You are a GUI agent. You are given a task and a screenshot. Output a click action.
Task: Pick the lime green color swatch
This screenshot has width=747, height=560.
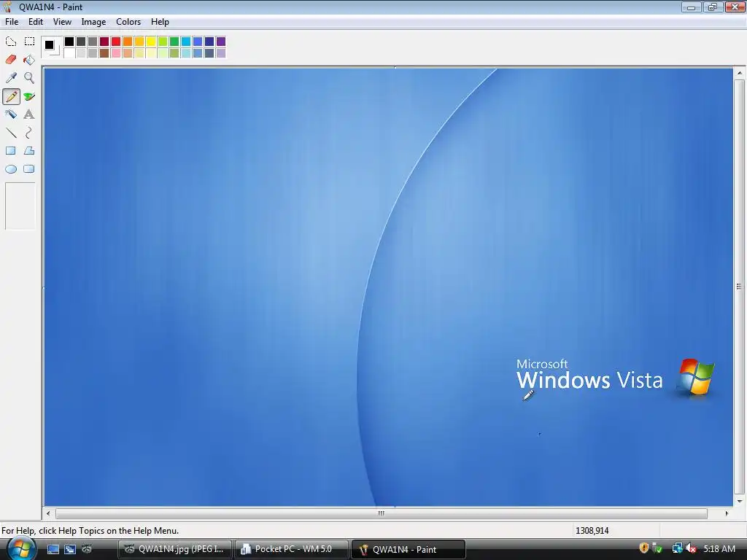click(x=163, y=42)
